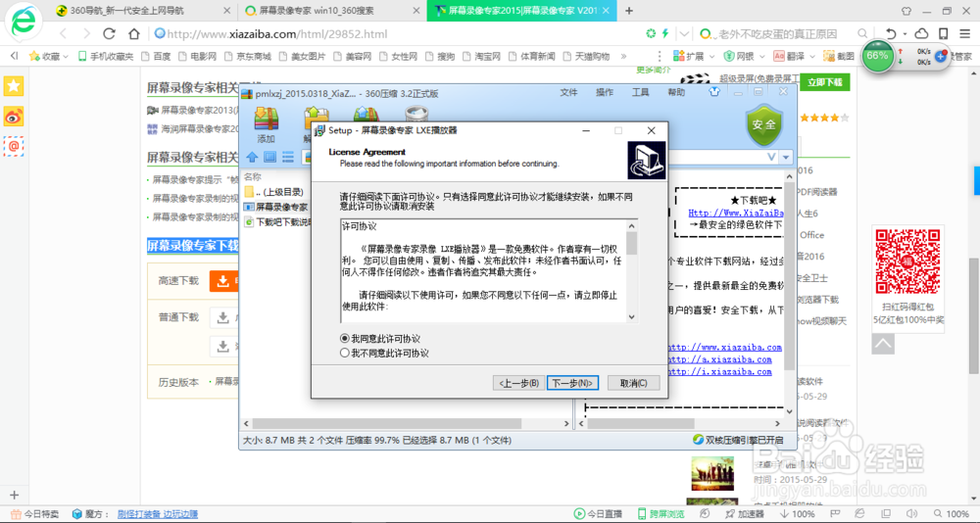Open 百度 bookmark

(x=156, y=56)
